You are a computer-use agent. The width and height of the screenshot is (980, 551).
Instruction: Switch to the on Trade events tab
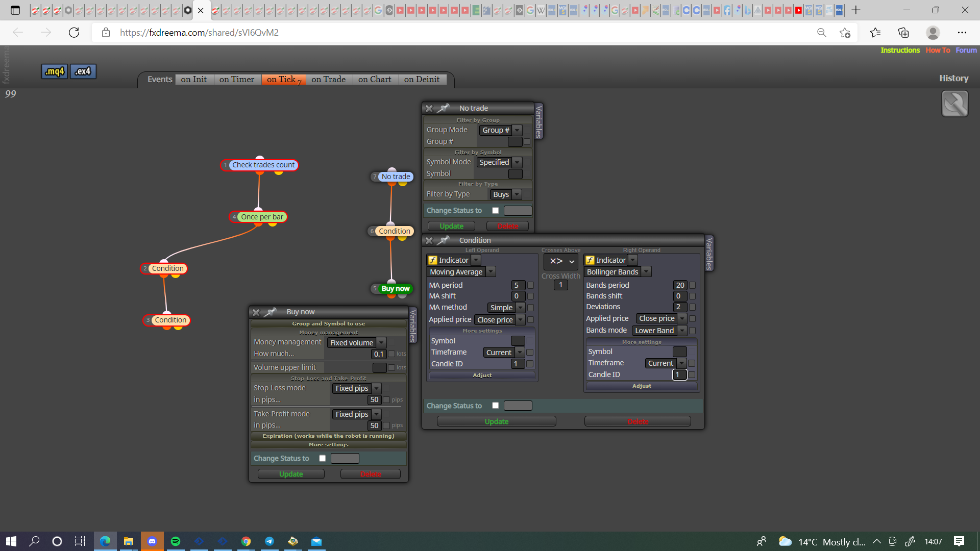pos(329,80)
